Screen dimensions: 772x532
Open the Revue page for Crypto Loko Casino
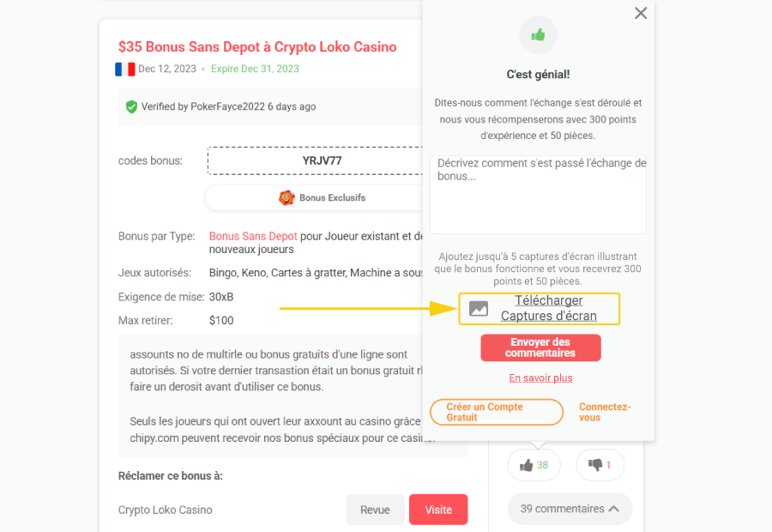pos(375,509)
